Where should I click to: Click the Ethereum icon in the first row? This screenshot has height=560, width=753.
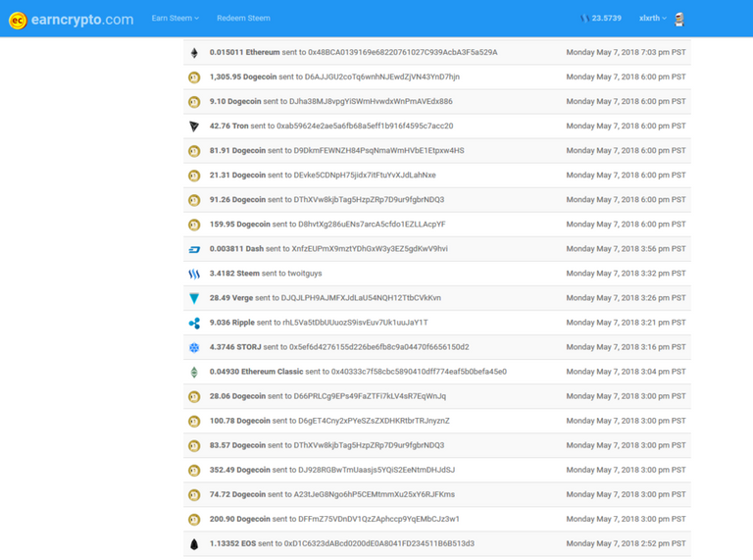(194, 52)
